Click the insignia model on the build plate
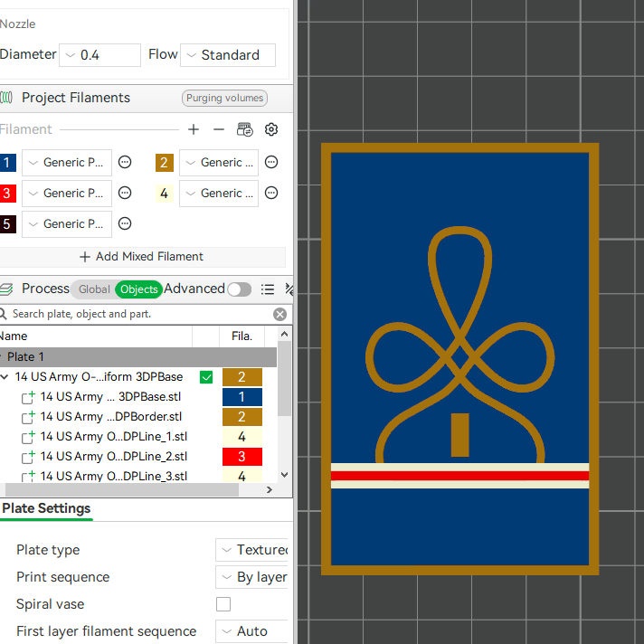This screenshot has width=644, height=644. coord(459,359)
